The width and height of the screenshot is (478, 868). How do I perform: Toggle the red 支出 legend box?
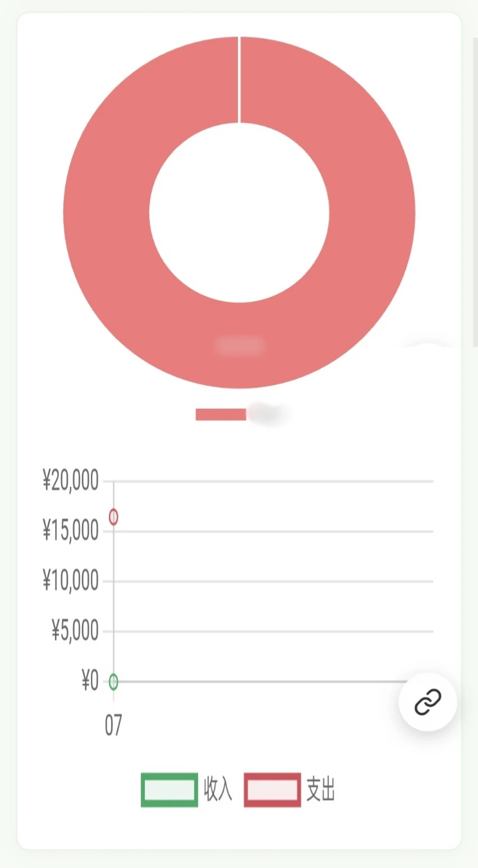(x=272, y=790)
